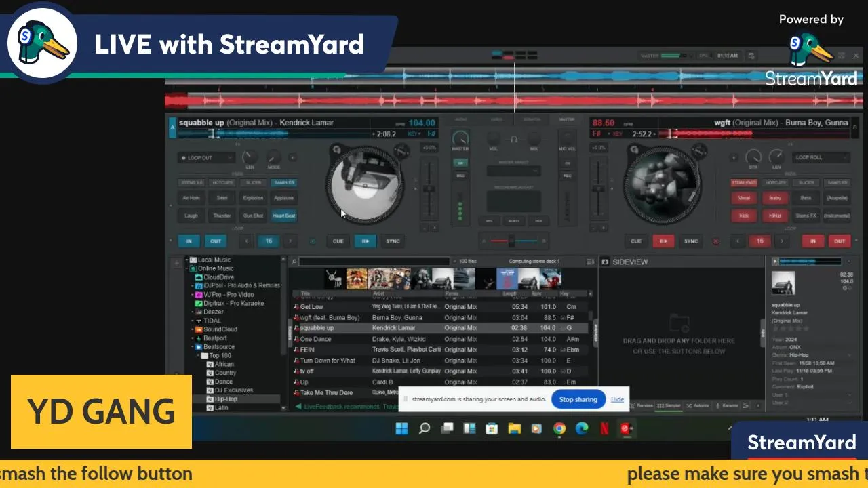This screenshot has height=488, width=868.
Task: Select the Hip-Hop playlist folder
Action: point(226,400)
